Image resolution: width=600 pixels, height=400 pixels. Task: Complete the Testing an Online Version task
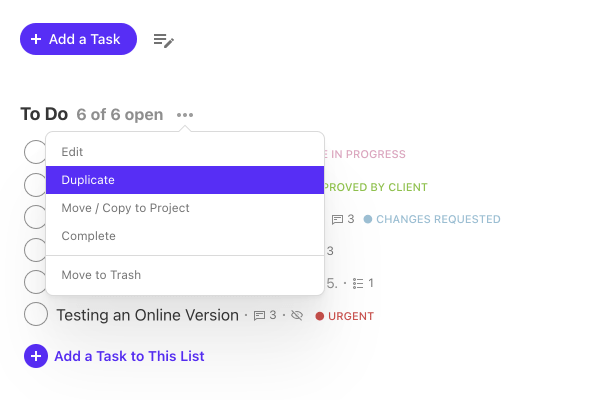pyautogui.click(x=36, y=314)
